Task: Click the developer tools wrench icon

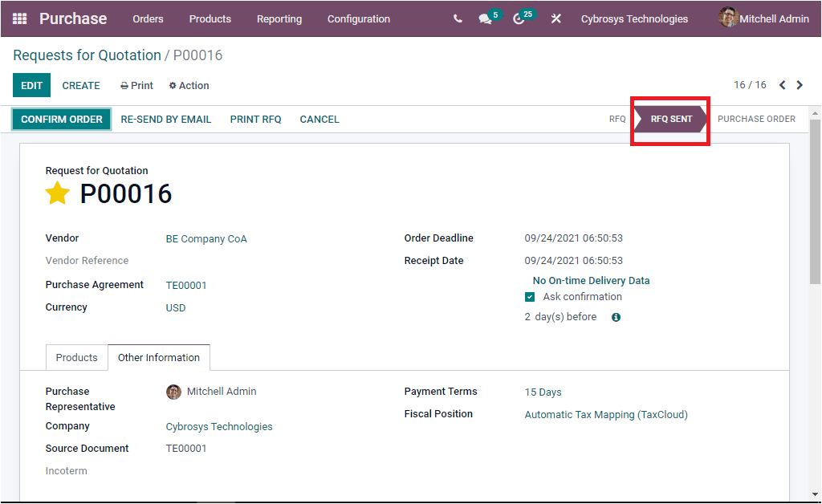Action: coord(556,18)
